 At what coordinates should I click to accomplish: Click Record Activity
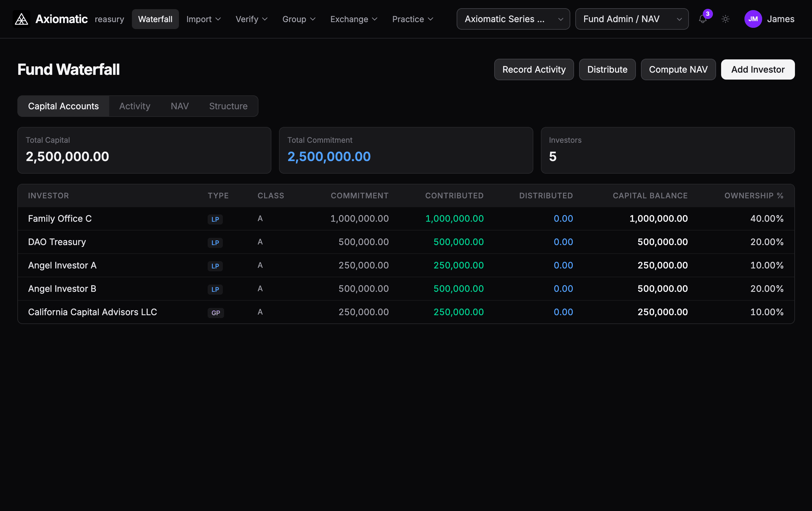click(x=534, y=69)
